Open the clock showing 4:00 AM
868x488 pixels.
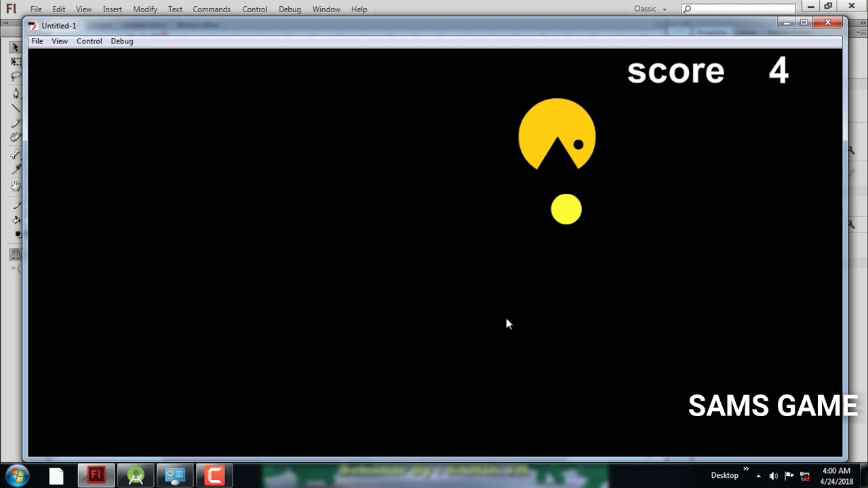click(836, 476)
